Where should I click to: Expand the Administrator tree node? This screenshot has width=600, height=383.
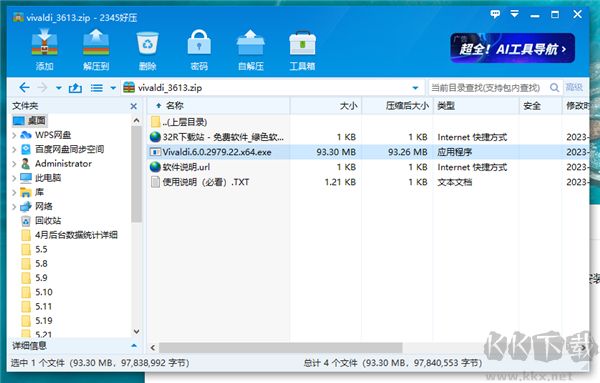coord(14,164)
